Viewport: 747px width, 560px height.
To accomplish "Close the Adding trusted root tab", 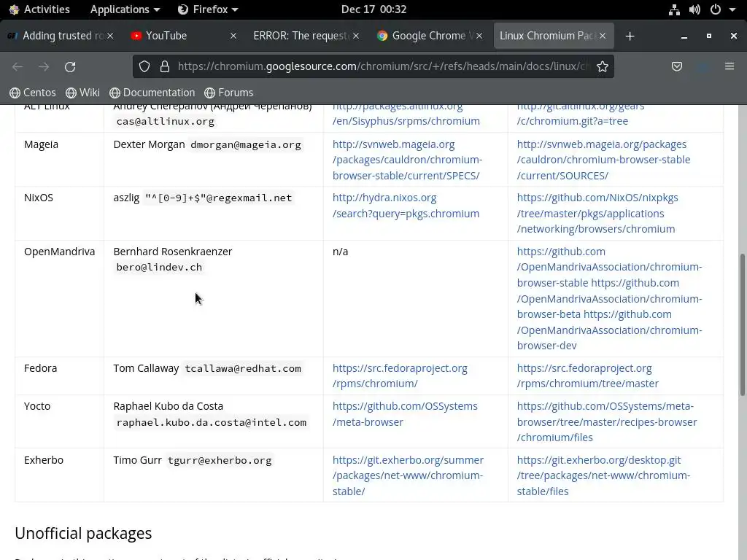I will click(110, 36).
